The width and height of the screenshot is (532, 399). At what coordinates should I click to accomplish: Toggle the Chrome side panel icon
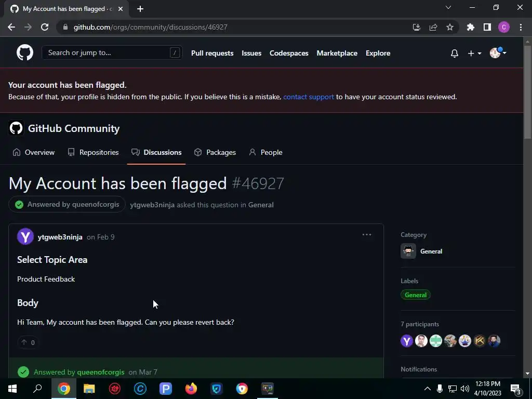487,27
